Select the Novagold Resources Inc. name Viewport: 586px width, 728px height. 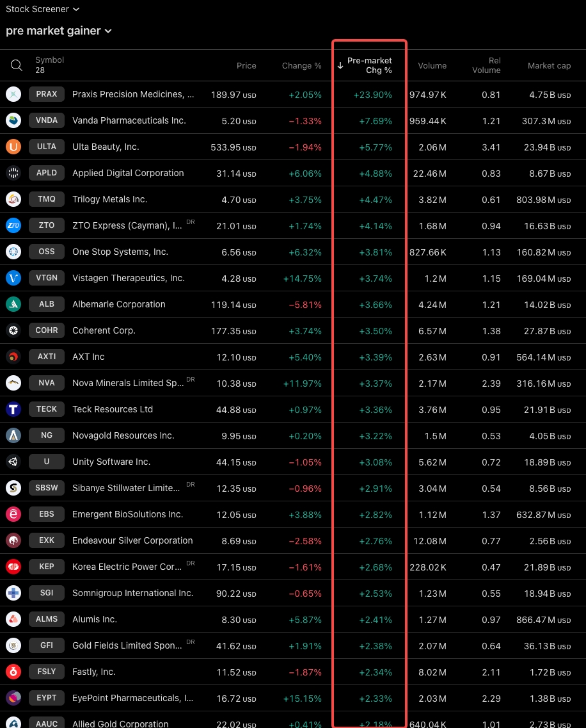point(123,435)
